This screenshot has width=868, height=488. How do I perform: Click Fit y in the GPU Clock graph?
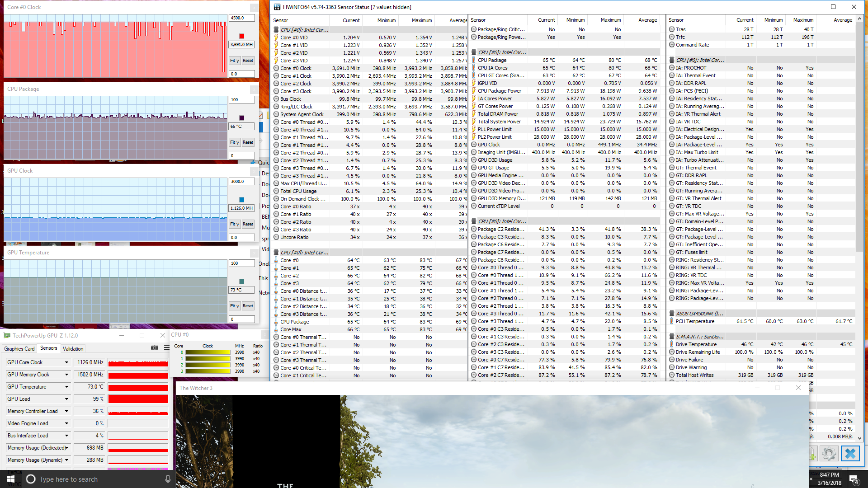[x=234, y=224]
